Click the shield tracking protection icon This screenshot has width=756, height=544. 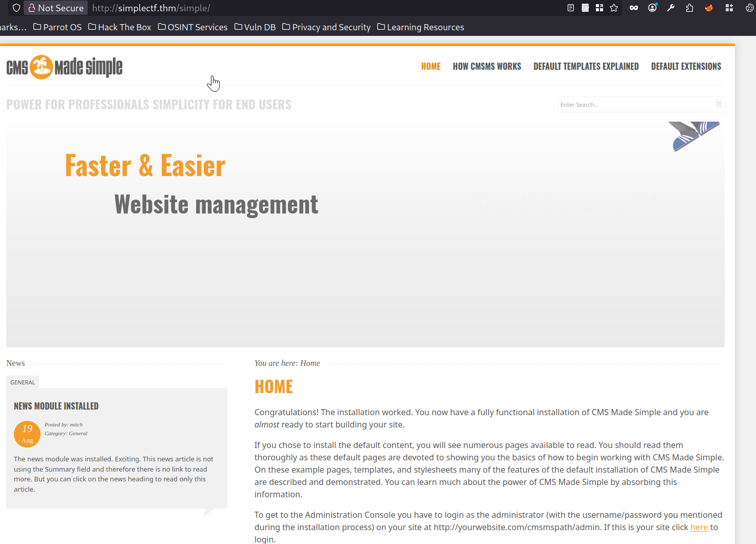[x=16, y=8]
